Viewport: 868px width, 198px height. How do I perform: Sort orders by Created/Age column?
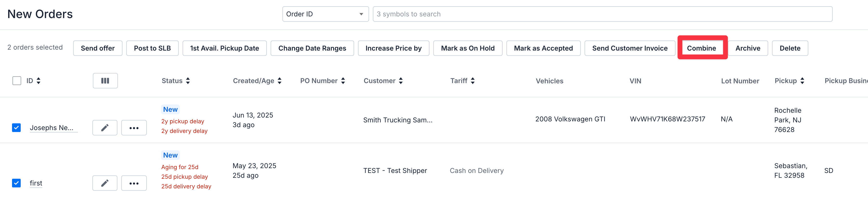coord(279,81)
